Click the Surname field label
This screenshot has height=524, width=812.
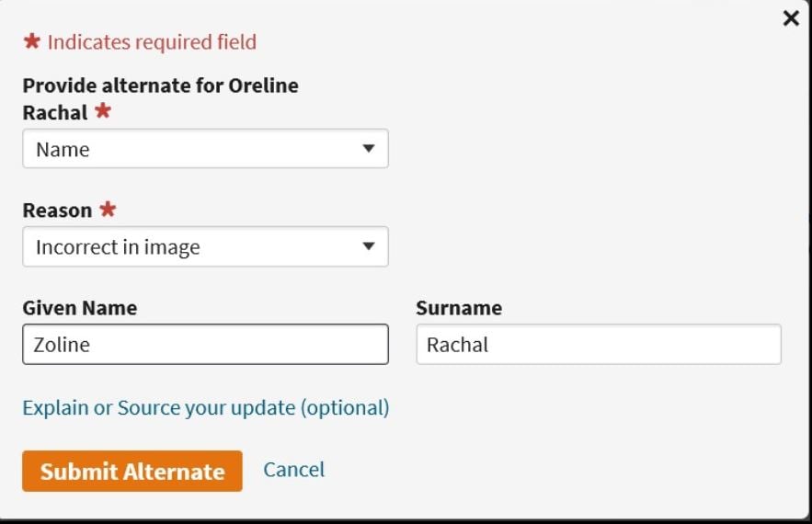[459, 308]
